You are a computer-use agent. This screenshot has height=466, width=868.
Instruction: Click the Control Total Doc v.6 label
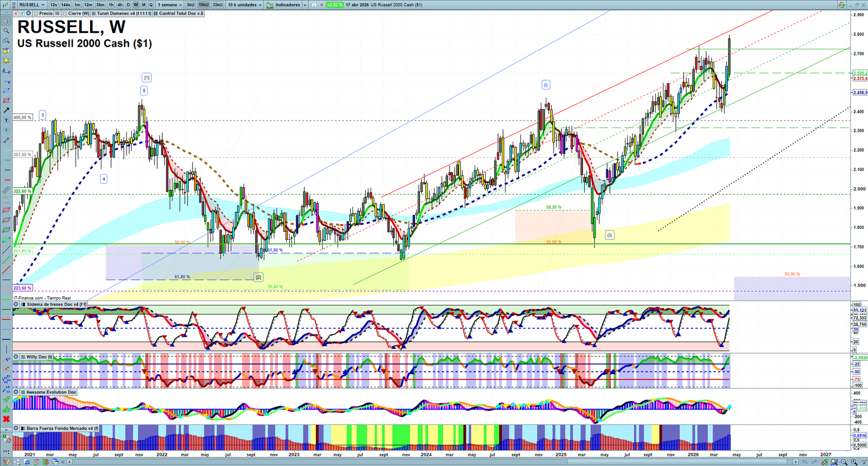pos(181,14)
